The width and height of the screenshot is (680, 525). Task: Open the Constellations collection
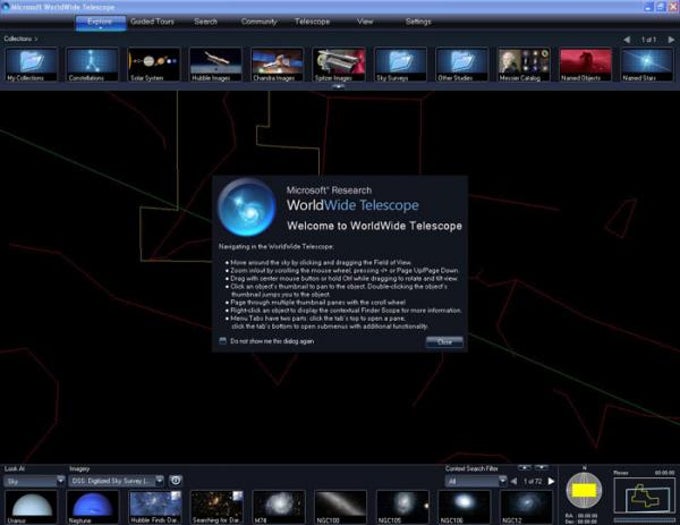pos(92,65)
